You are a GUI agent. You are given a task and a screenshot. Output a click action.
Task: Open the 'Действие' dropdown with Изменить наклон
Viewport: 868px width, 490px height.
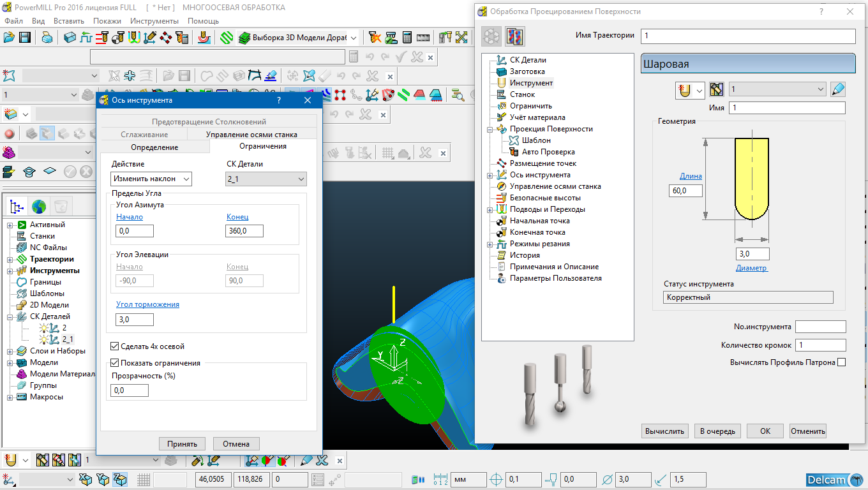151,179
